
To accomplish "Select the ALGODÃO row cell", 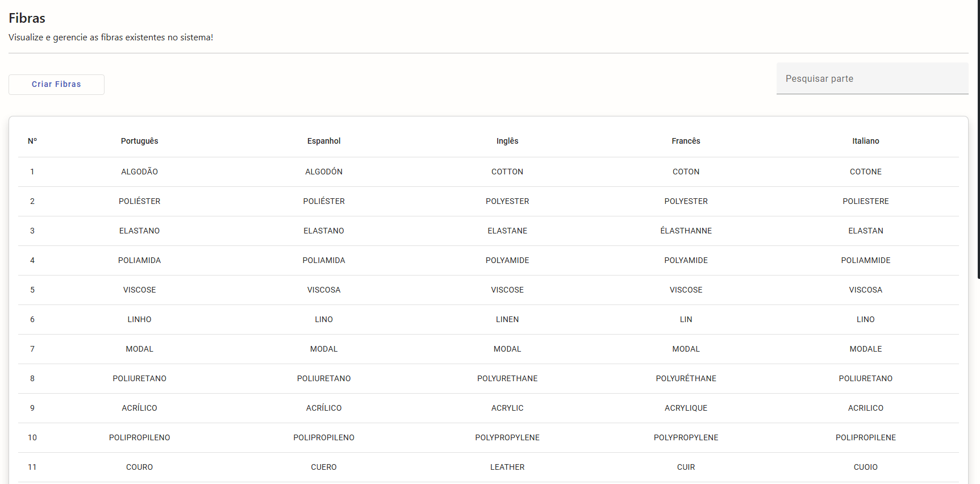I will (139, 172).
